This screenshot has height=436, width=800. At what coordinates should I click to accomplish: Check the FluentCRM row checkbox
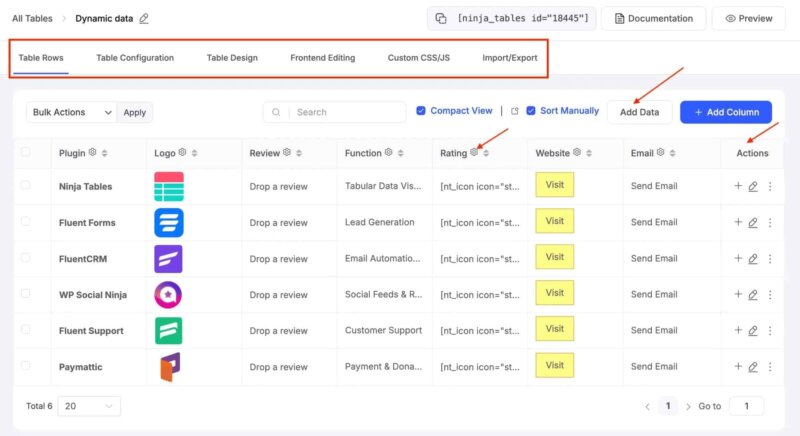pyautogui.click(x=26, y=258)
